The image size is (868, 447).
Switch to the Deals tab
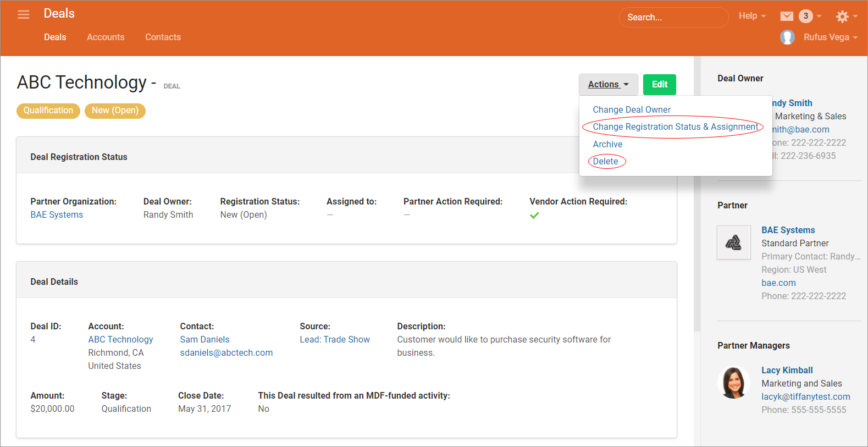[x=55, y=37]
